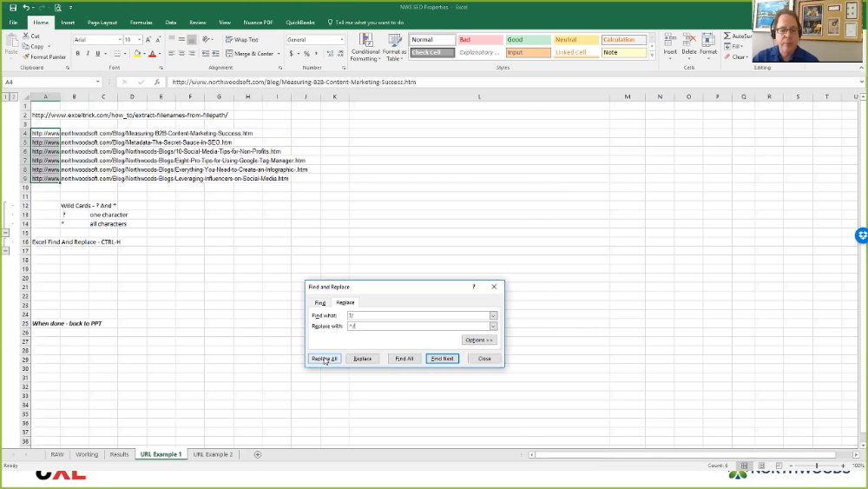868x489 pixels.
Task: Open Format as Table gallery
Action: (x=394, y=47)
